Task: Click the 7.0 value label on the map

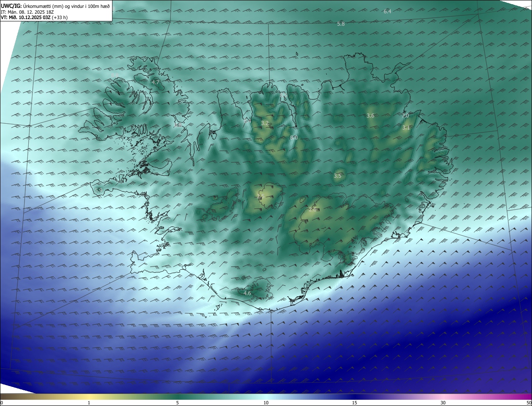Action: point(405,115)
